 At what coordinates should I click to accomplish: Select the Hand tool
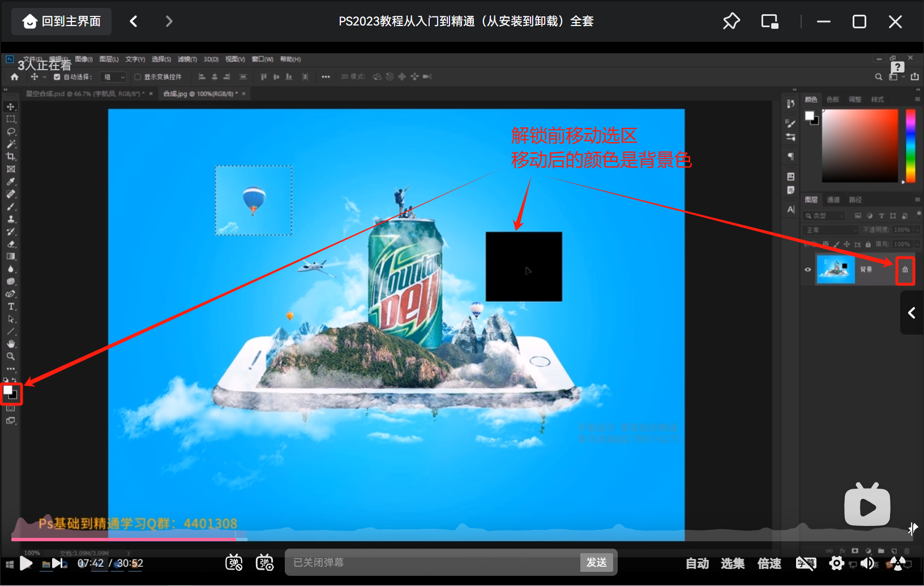click(11, 344)
